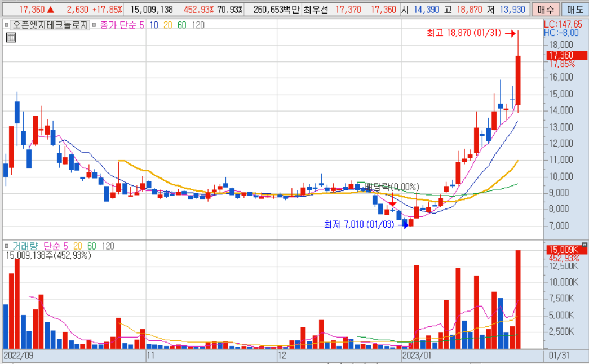Click the 452.93% label on volume axis
Viewport: 589px width, 364px height.
click(x=564, y=259)
